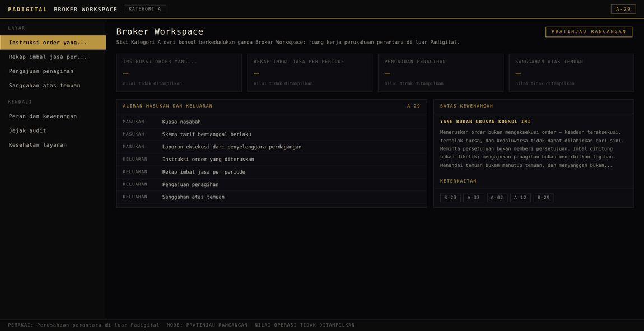644x331 pixels.
Task: Open the A-33 related tag
Action: (474, 198)
